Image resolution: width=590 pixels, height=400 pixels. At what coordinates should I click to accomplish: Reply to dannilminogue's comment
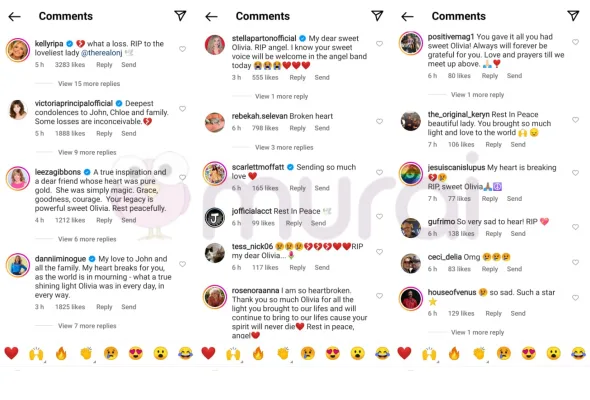point(104,307)
